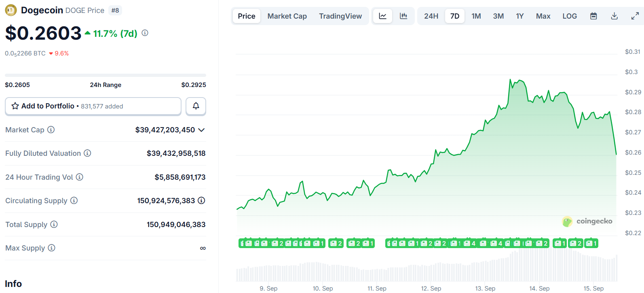644x293 pixels.
Task: Set the chart range to 1Y
Action: [x=520, y=16]
